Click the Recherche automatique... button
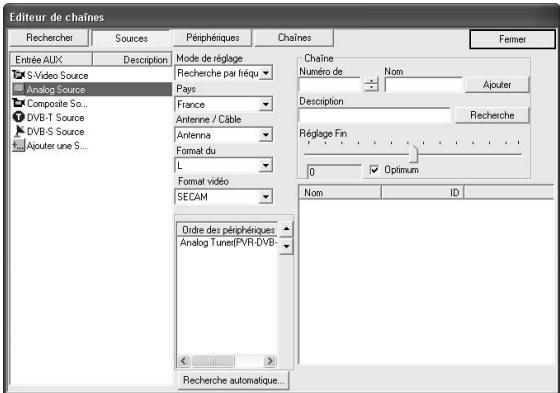 (233, 380)
